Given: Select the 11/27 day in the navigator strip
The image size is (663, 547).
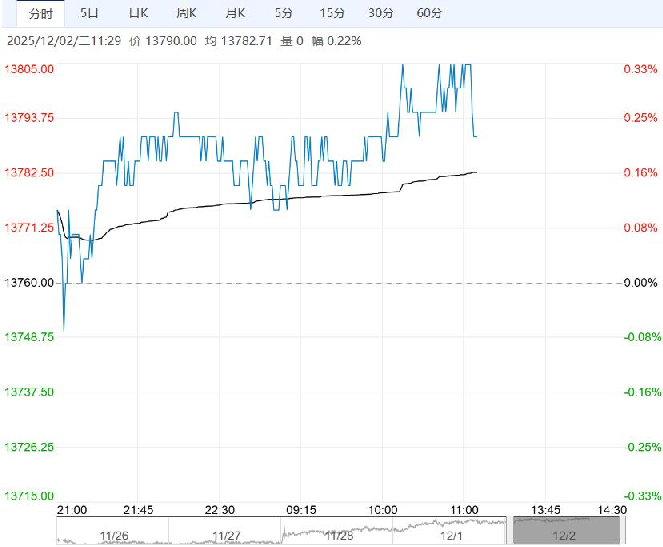Looking at the screenshot, I should (227, 535).
